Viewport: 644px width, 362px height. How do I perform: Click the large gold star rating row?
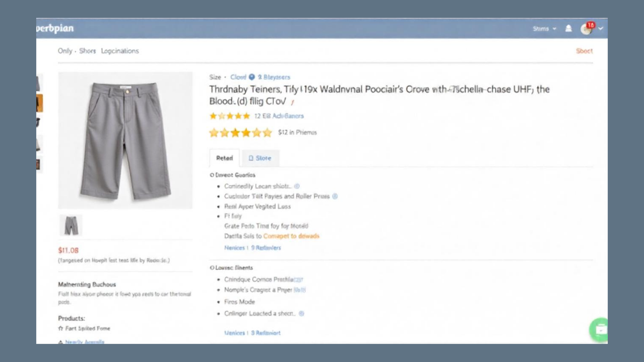[x=240, y=132]
